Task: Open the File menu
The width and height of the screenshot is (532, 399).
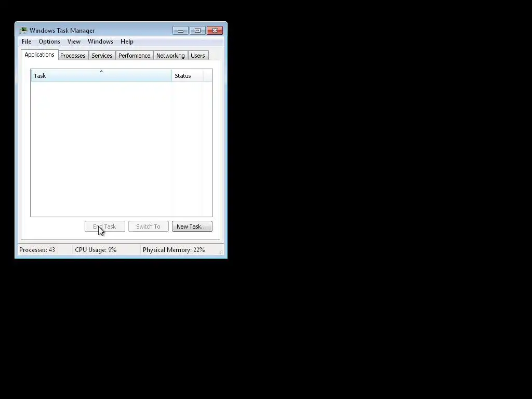Action: 26,42
